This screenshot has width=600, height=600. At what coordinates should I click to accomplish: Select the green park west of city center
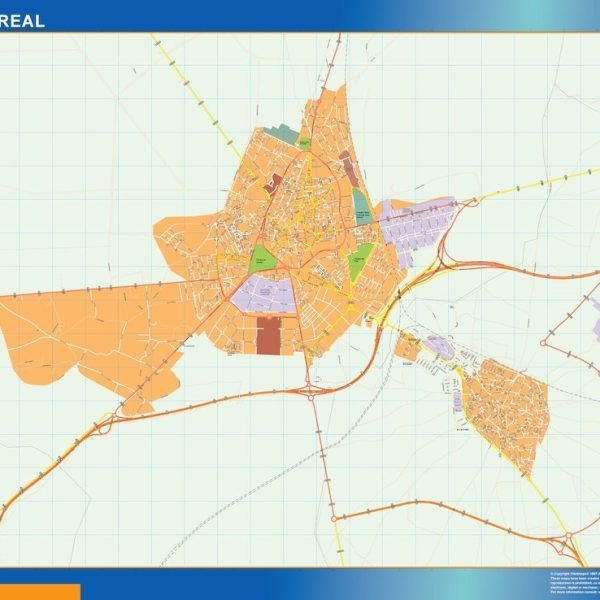pos(262,259)
